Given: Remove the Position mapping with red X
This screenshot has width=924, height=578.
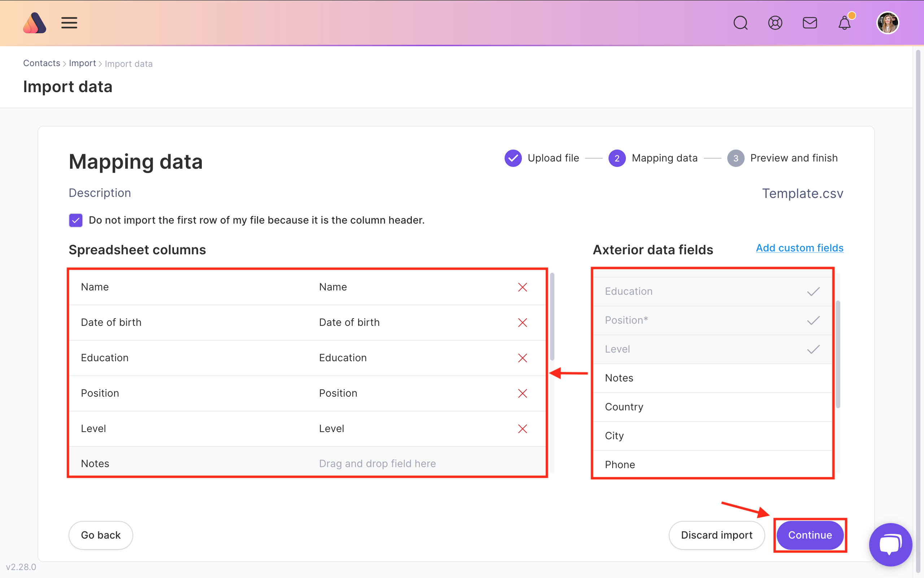Looking at the screenshot, I should 522,393.
